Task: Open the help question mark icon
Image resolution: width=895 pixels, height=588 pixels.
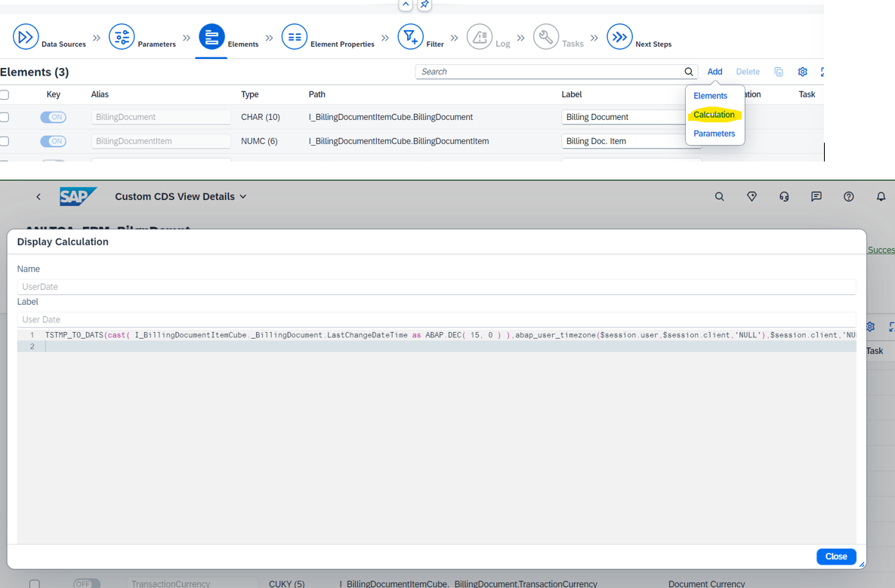Action: (849, 197)
